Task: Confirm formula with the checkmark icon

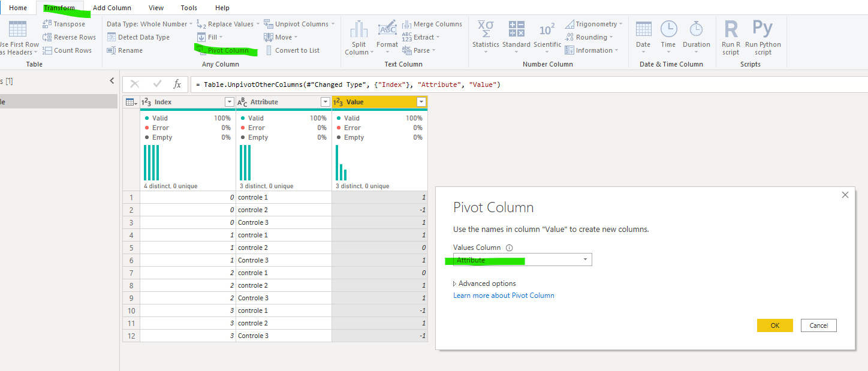Action: [158, 85]
